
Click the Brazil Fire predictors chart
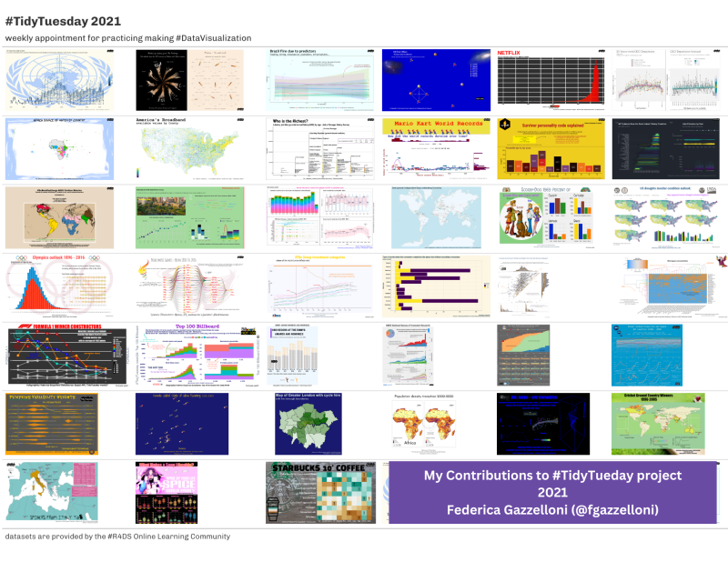319,77
